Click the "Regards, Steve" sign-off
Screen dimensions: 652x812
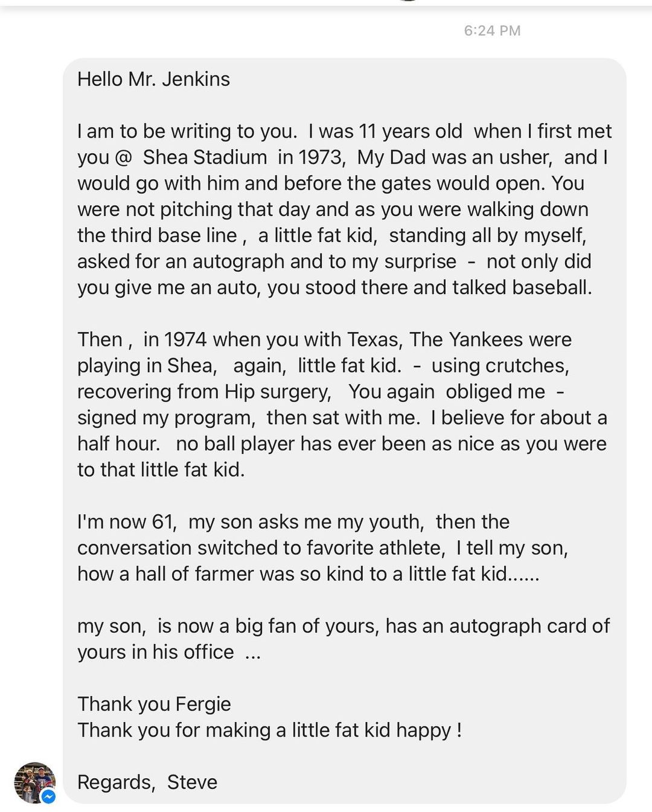tap(147, 782)
